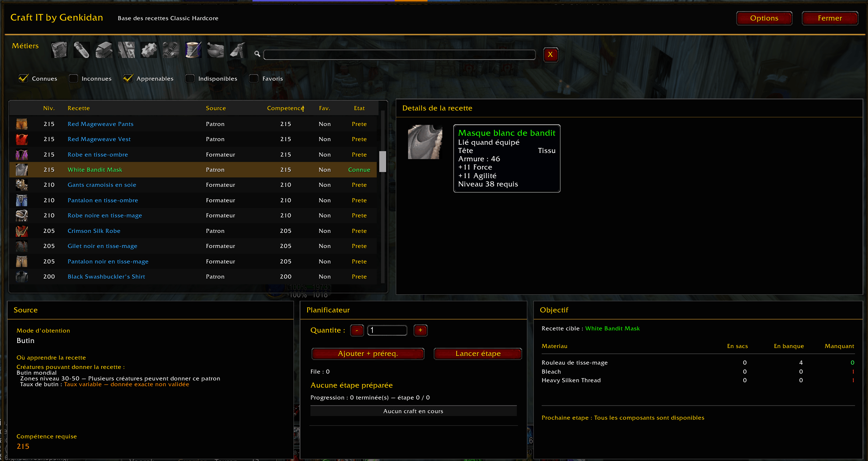Click the recipe list scrollbar thumb
The height and width of the screenshot is (461, 868).
click(382, 162)
